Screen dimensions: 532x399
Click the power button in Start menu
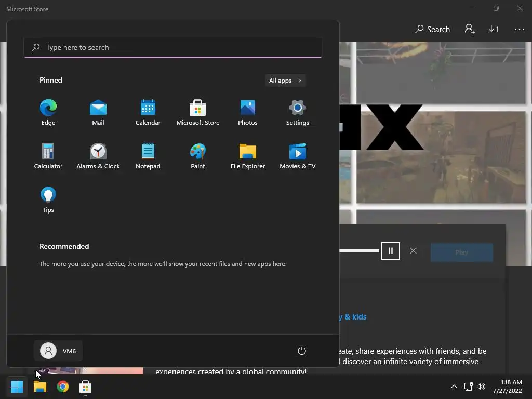pos(302,351)
